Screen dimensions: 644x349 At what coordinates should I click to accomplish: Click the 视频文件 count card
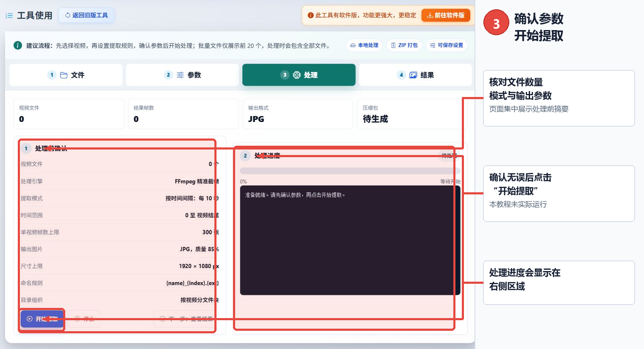(69, 114)
